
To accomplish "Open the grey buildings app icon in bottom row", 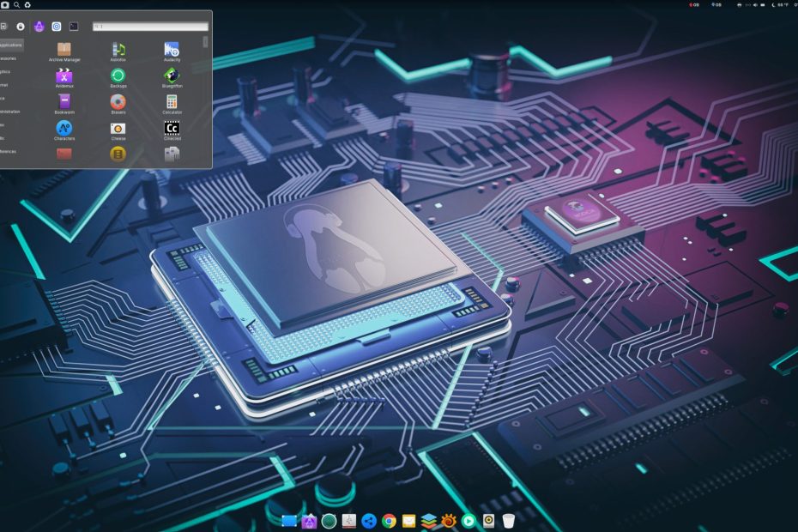I will [172, 154].
